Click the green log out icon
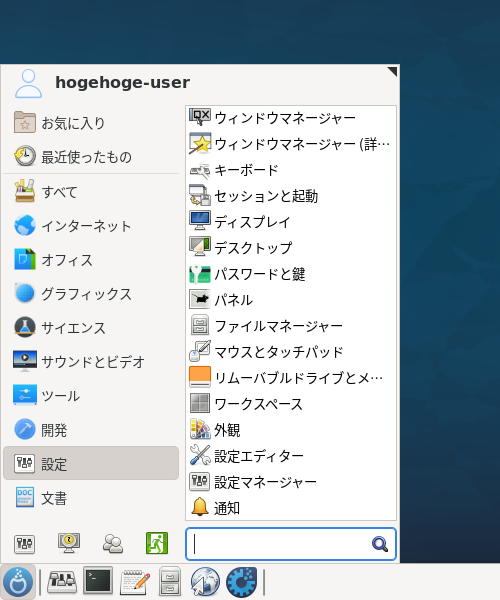The height and width of the screenshot is (600, 500). [x=157, y=543]
